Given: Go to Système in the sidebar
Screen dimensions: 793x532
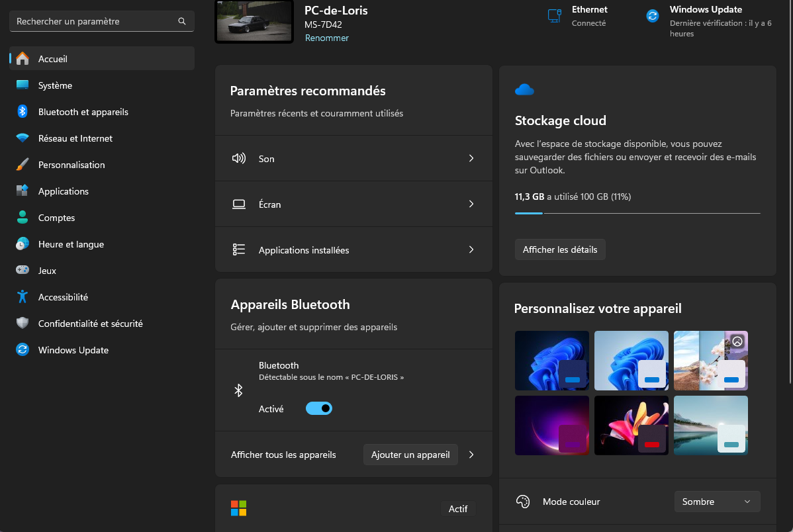Looking at the screenshot, I should coord(102,85).
